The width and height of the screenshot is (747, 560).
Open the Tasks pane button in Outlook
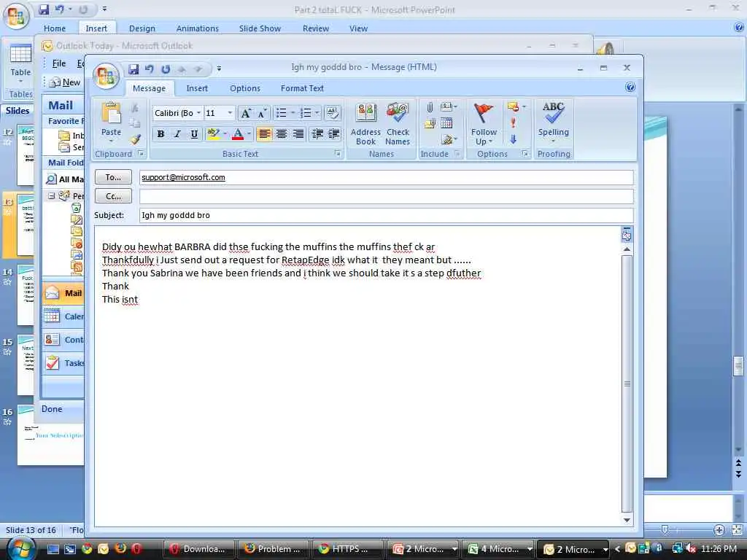pyautogui.click(x=63, y=363)
